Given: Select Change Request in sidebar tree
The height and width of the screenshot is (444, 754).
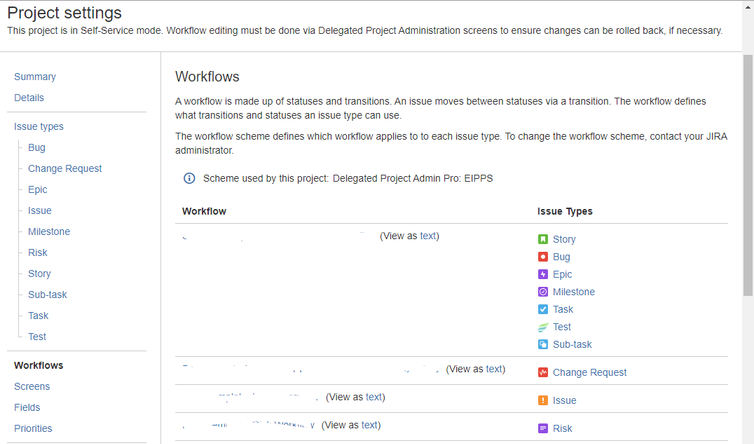Looking at the screenshot, I should (x=65, y=168).
